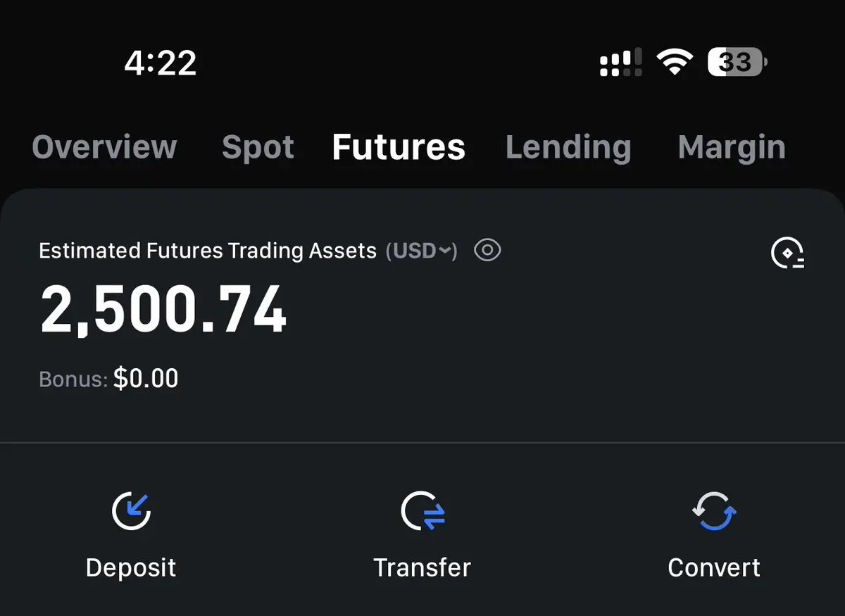Tap the Transfer label
Viewport: 845px width, 616px height.
tap(422, 567)
